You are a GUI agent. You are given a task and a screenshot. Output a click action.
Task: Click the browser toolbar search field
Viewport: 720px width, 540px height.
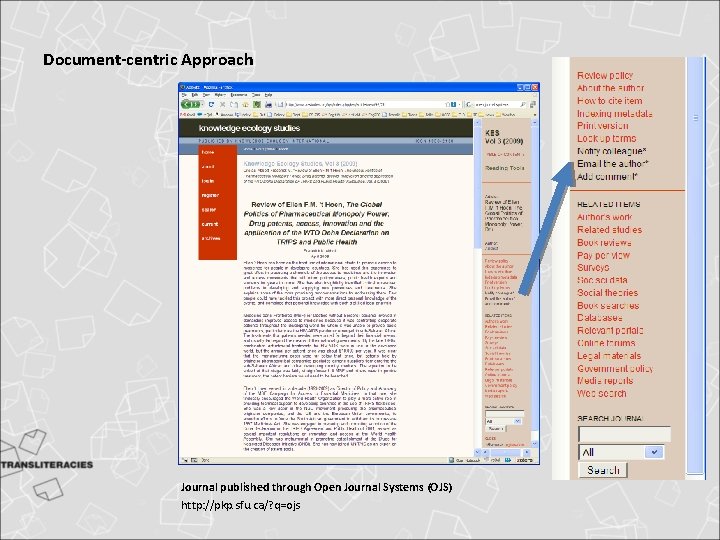496,104
